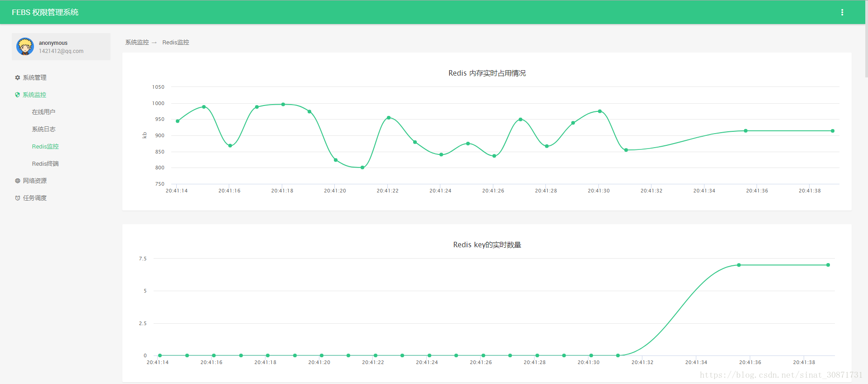This screenshot has height=384, width=868.
Task: Click the globe icon beside 网络资源
Action: [x=18, y=181]
